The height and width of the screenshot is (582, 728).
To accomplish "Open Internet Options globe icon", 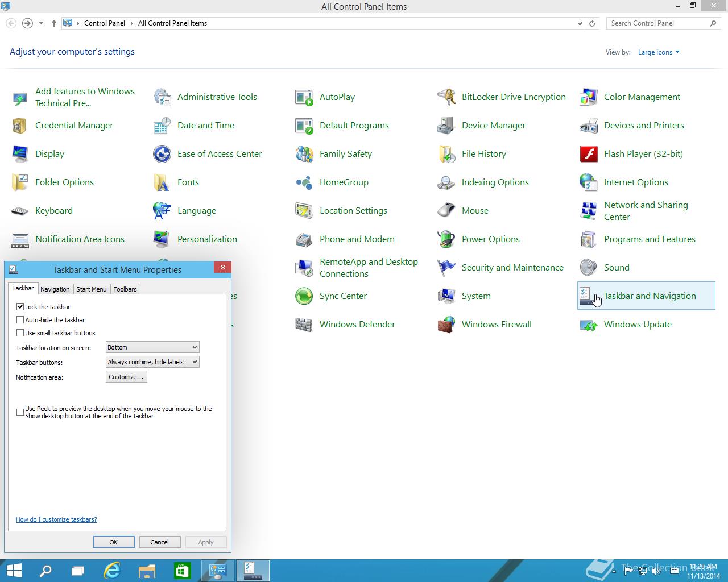I will click(x=589, y=182).
